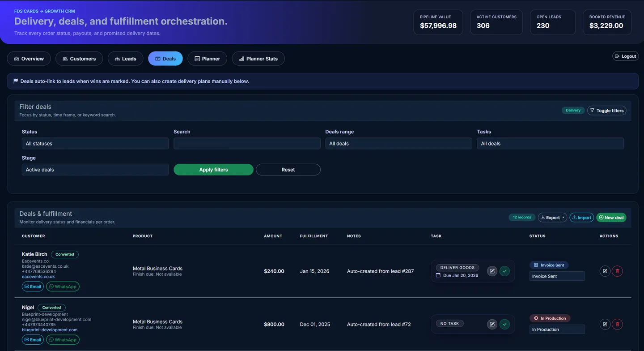Open the Stage dropdown showing Active deals
This screenshot has width=644, height=351.
tap(95, 170)
